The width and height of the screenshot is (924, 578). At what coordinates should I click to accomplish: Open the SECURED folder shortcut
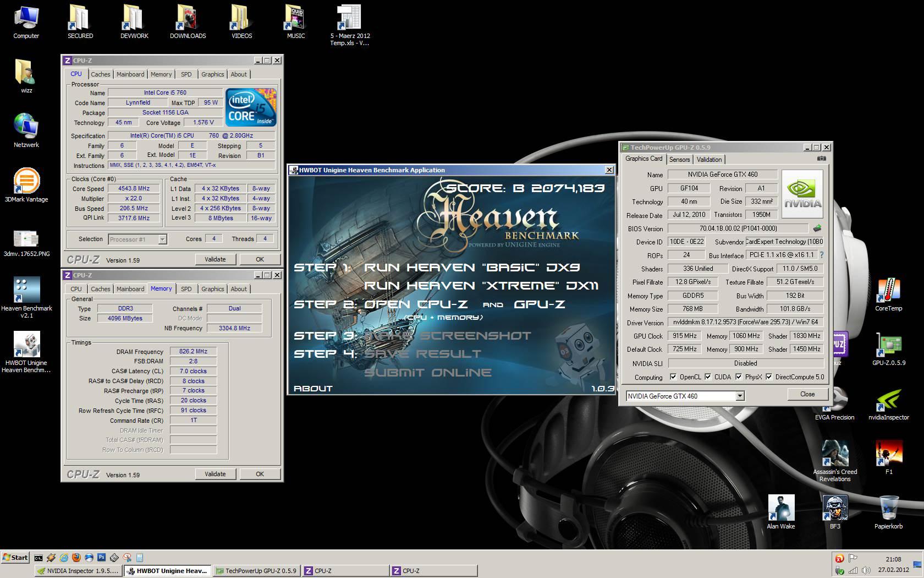[x=80, y=22]
